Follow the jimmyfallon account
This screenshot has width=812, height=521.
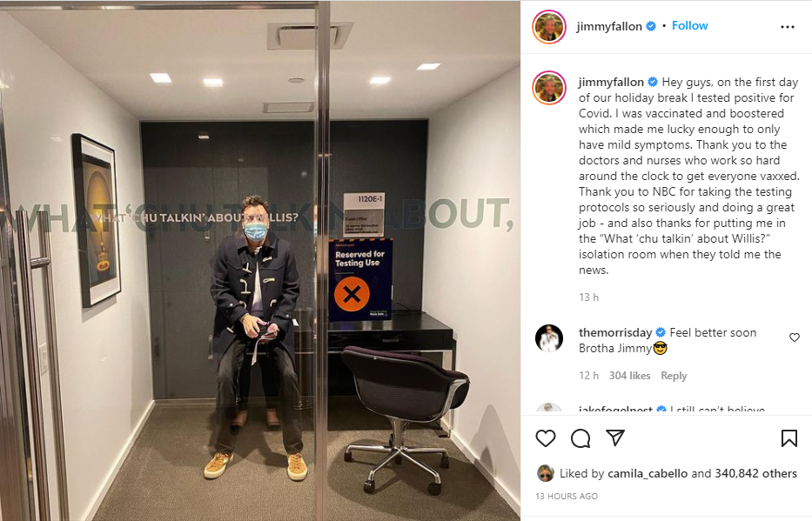(690, 26)
